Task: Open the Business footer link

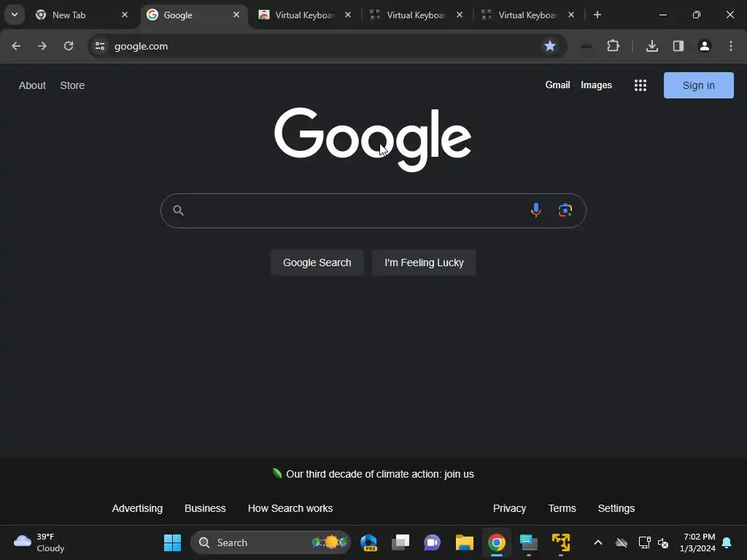Action: [x=205, y=508]
